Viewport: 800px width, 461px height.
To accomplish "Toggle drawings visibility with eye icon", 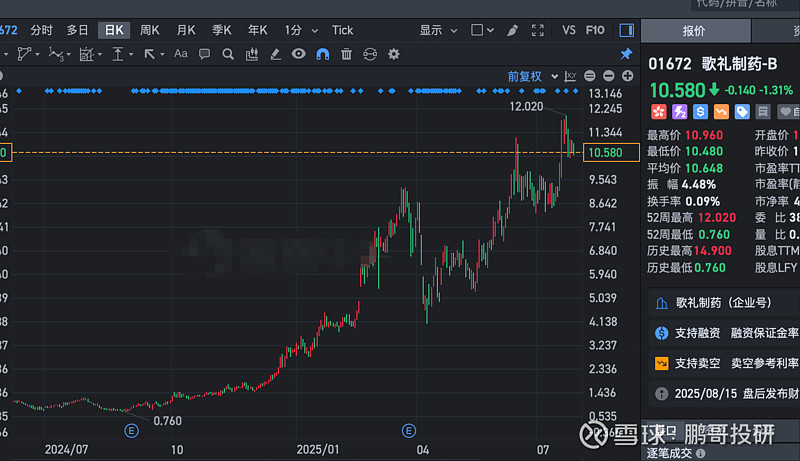I will (298, 54).
